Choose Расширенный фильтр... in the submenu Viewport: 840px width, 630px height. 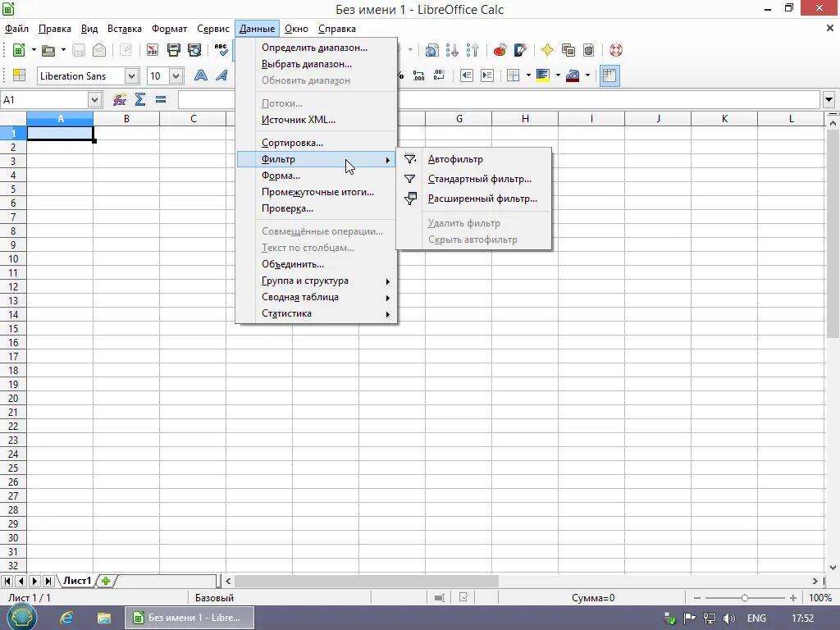point(474,199)
